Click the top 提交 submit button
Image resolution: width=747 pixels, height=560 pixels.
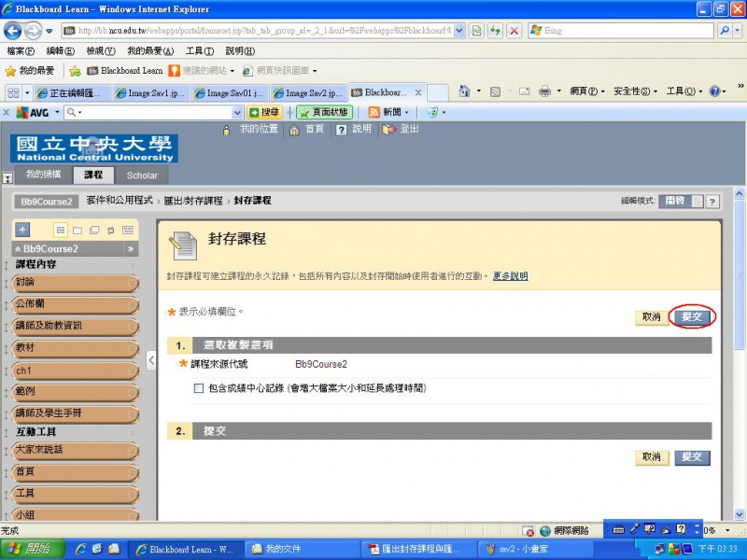point(692,317)
